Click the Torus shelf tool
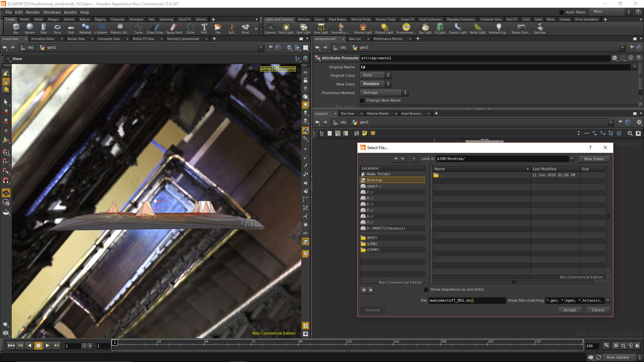The height and width of the screenshot is (362, 644). point(57,28)
